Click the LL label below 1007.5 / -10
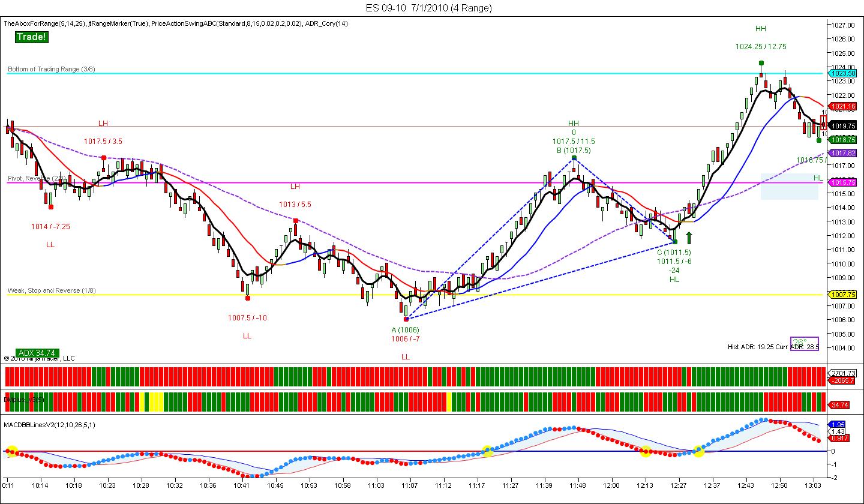Image resolution: width=864 pixels, height=504 pixels. click(x=247, y=335)
